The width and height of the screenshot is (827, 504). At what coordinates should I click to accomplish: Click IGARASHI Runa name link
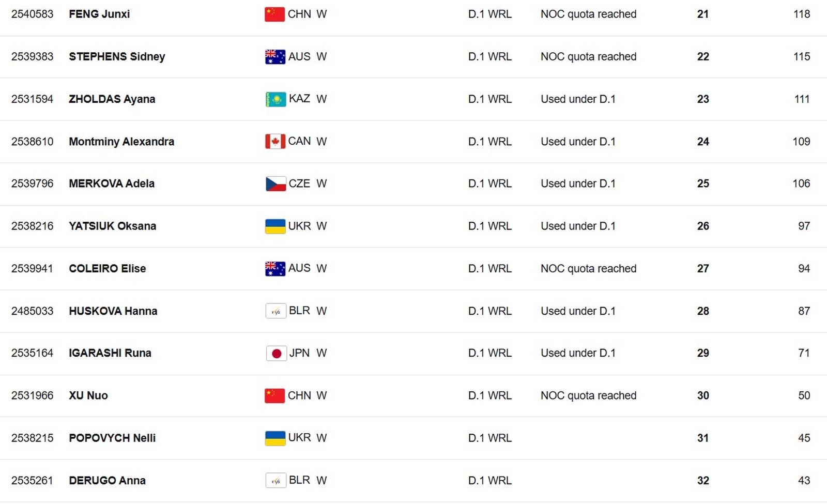coord(110,353)
